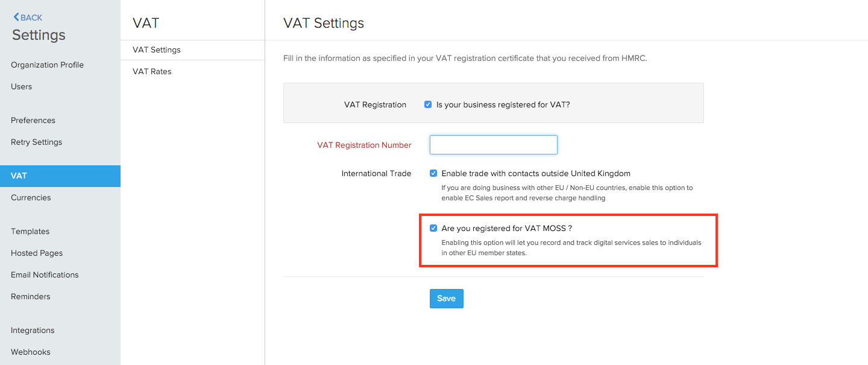This screenshot has height=365, width=868.
Task: Open Email Notifications settings
Action: coord(45,275)
